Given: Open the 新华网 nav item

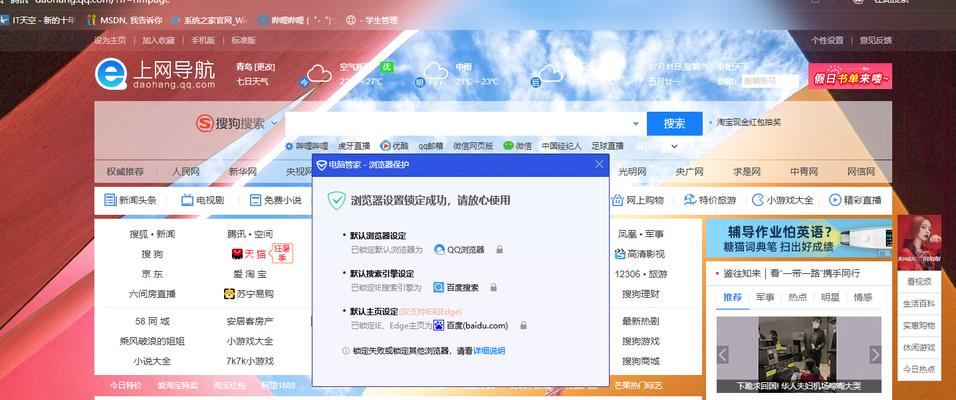Looking at the screenshot, I should pyautogui.click(x=243, y=171).
